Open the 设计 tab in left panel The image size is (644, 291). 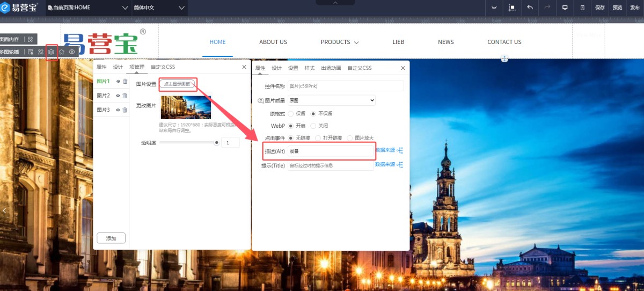tap(118, 67)
